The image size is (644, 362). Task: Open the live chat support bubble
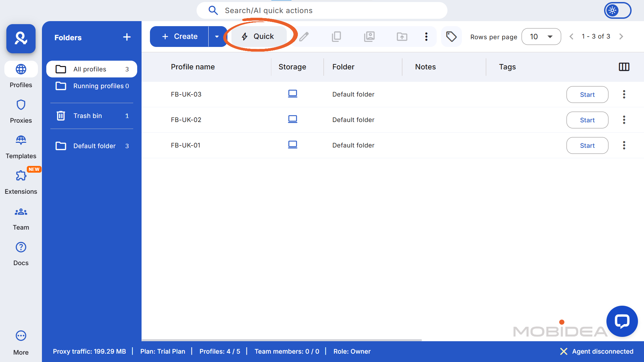click(622, 321)
